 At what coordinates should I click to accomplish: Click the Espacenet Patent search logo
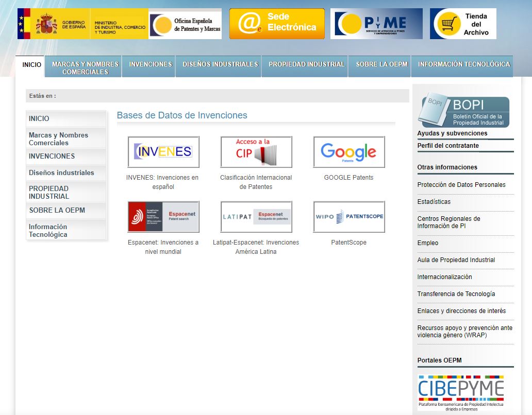pyautogui.click(x=163, y=217)
